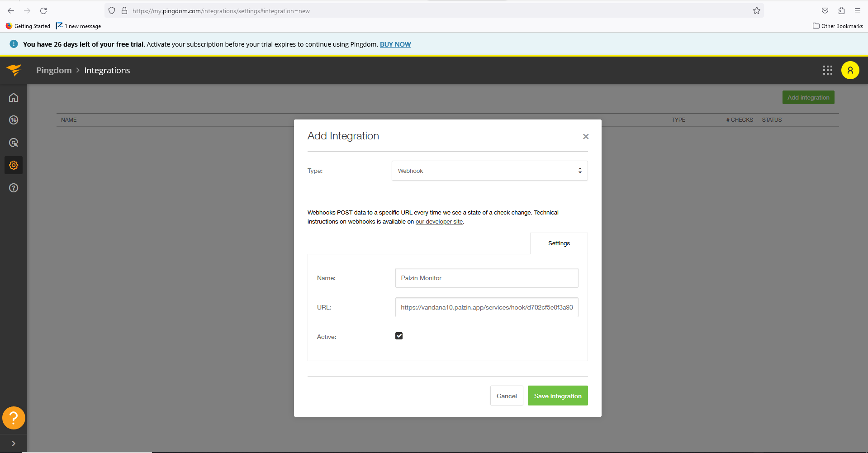Open the yellow user profile avatar
This screenshot has width=868, height=453.
[x=850, y=70]
